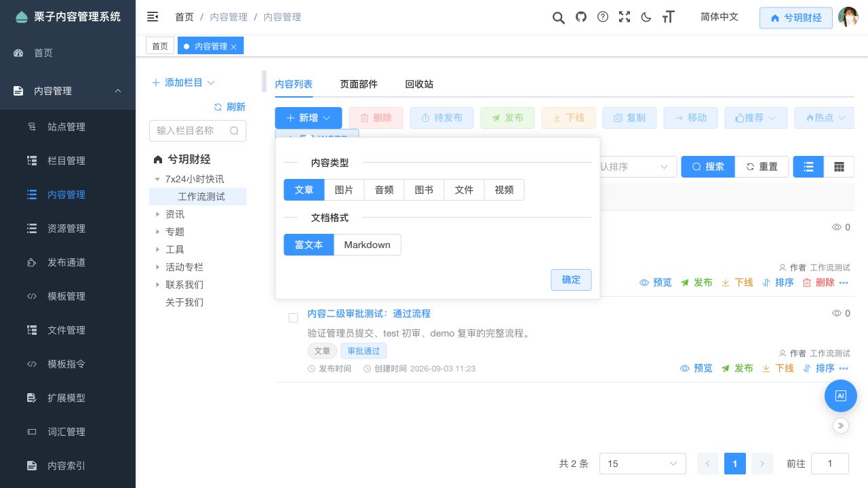Screen dimensions: 868x488
Task: Open 扩展模型 in sidebar
Action: 68,398
